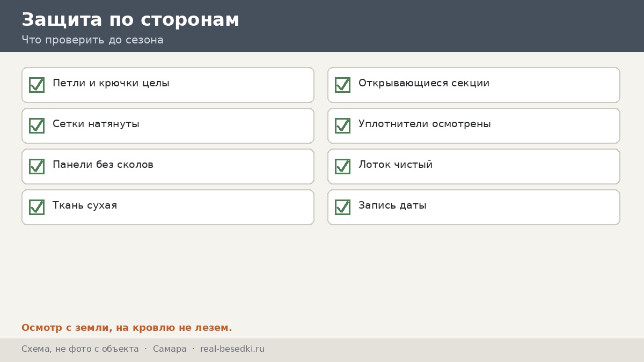Click the "Петли и крючки целы" label
This screenshot has width=644, height=362.
click(x=111, y=84)
